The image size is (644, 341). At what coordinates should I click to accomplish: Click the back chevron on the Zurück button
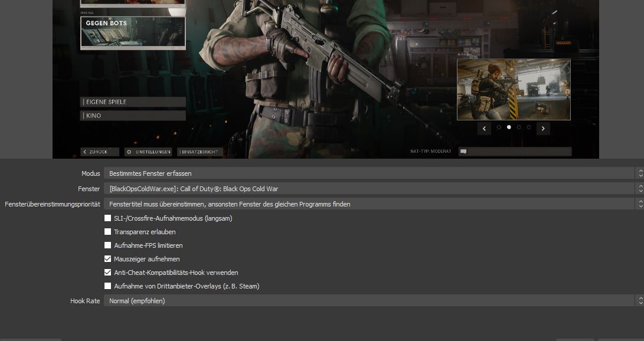(85, 152)
